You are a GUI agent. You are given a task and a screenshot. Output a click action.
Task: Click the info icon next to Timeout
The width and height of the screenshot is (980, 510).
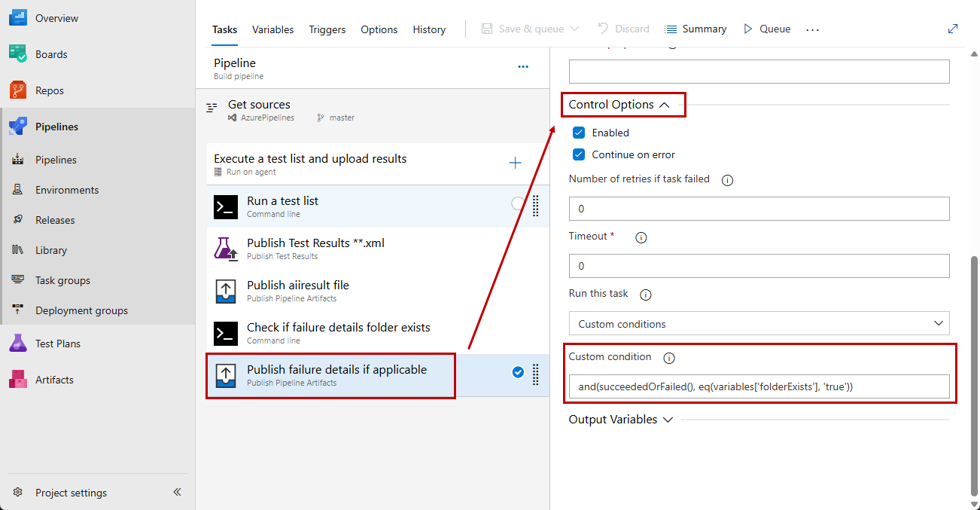(x=641, y=237)
